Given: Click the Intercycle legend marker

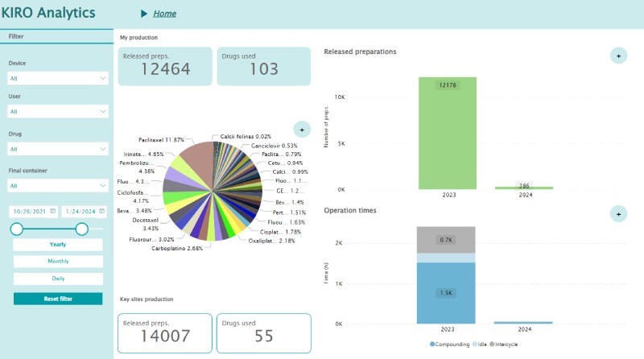Looking at the screenshot, I should tap(493, 344).
